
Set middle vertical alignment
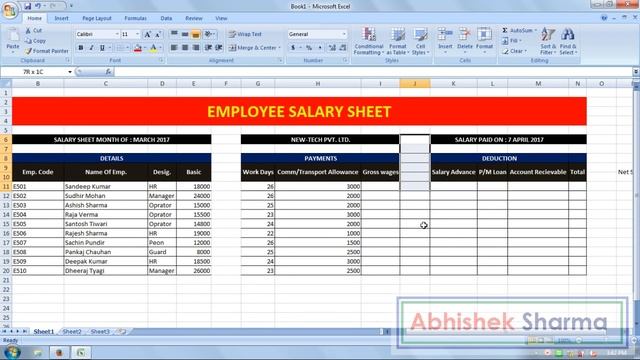(x=185, y=34)
